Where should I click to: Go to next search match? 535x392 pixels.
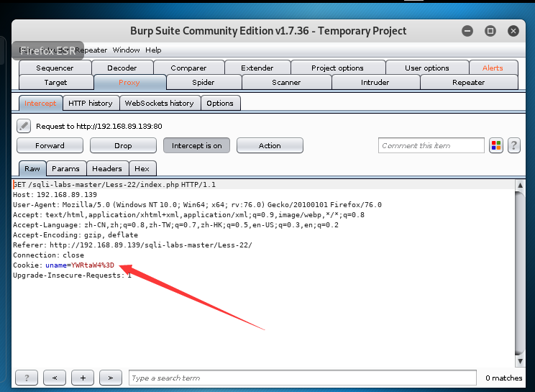point(111,378)
